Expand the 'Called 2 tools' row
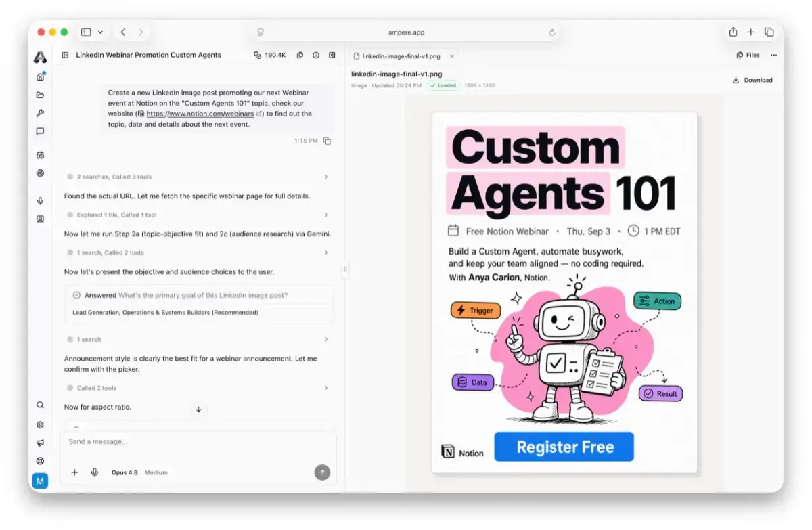 pos(197,388)
